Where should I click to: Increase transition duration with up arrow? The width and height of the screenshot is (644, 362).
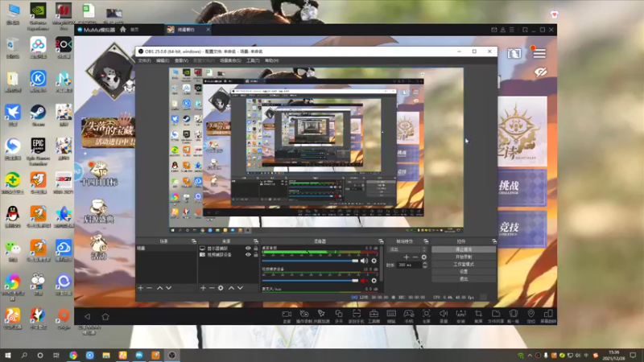425,264
